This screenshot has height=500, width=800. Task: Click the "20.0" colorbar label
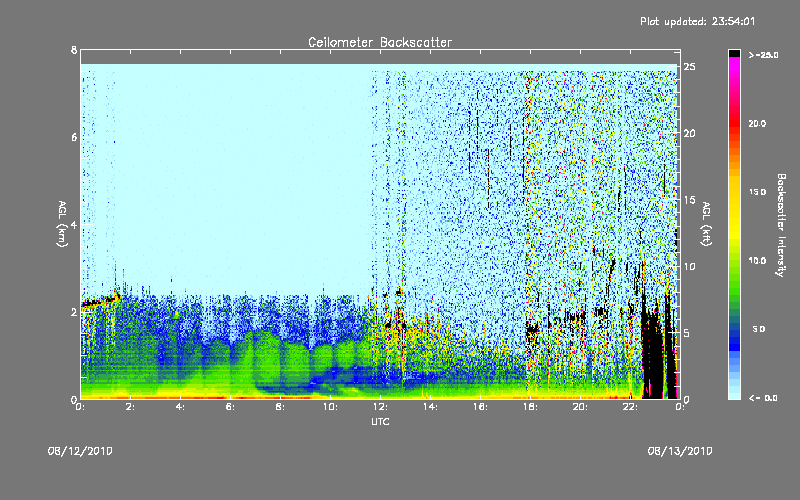coord(757,123)
